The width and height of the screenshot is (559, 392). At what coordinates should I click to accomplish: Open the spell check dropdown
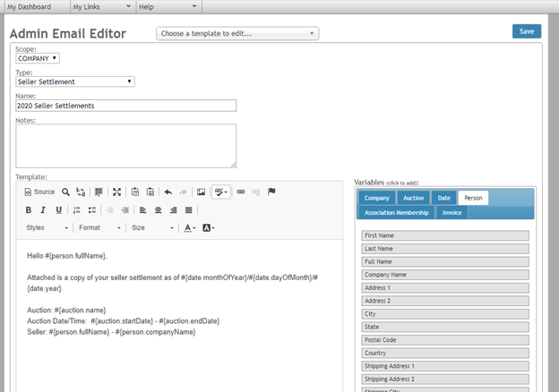(221, 192)
